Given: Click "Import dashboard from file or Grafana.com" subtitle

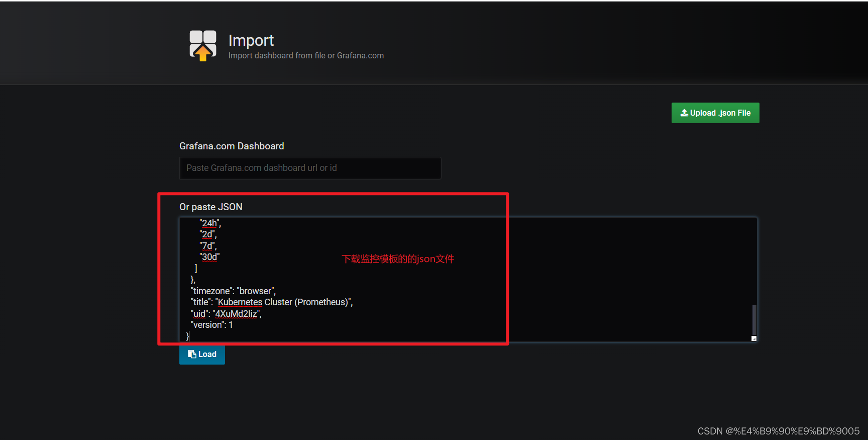Looking at the screenshot, I should click(306, 56).
